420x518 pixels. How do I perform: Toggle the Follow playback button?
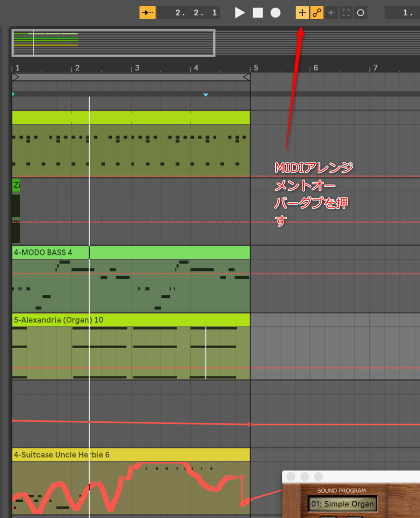pyautogui.click(x=147, y=13)
